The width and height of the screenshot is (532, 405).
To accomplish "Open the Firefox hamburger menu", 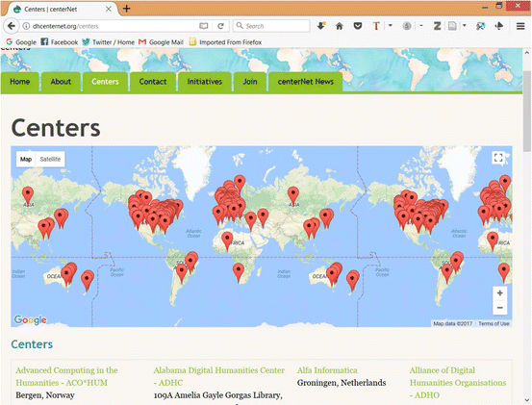I will 520,26.
